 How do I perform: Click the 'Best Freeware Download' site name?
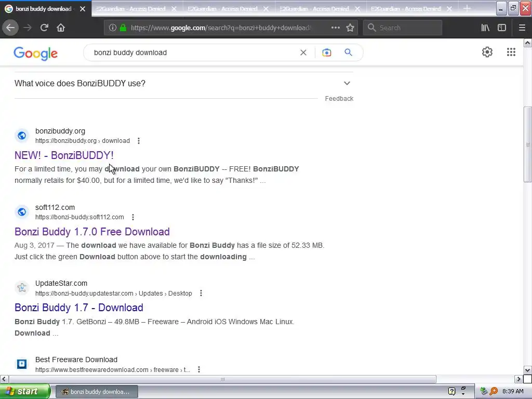76,360
